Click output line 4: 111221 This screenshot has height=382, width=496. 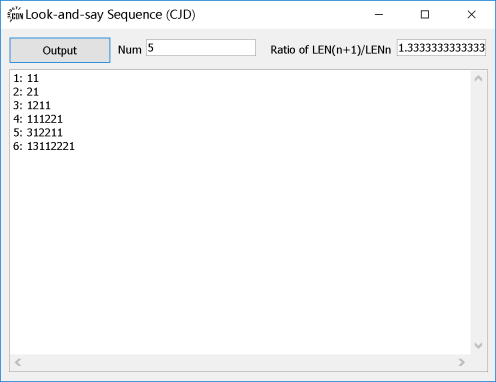38,119
